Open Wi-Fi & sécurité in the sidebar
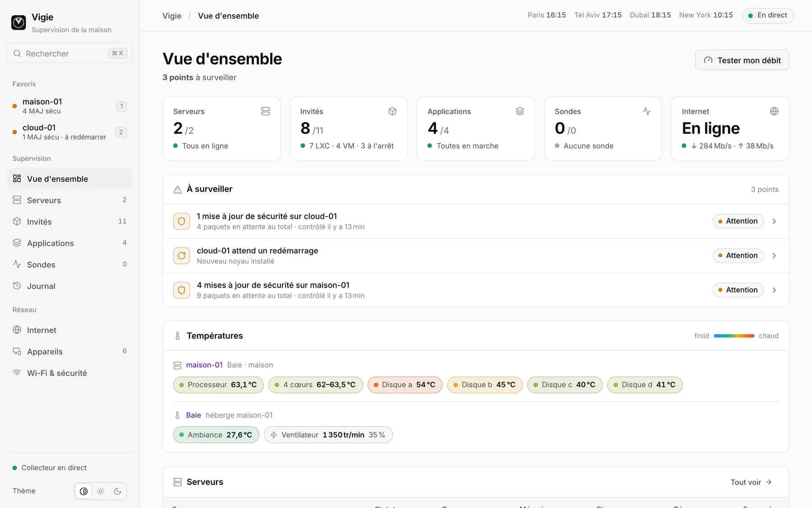This screenshot has height=508, width=812. [69, 373]
